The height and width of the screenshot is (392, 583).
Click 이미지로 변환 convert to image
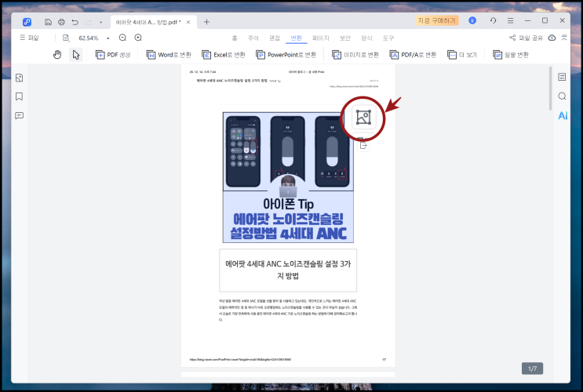click(x=355, y=55)
